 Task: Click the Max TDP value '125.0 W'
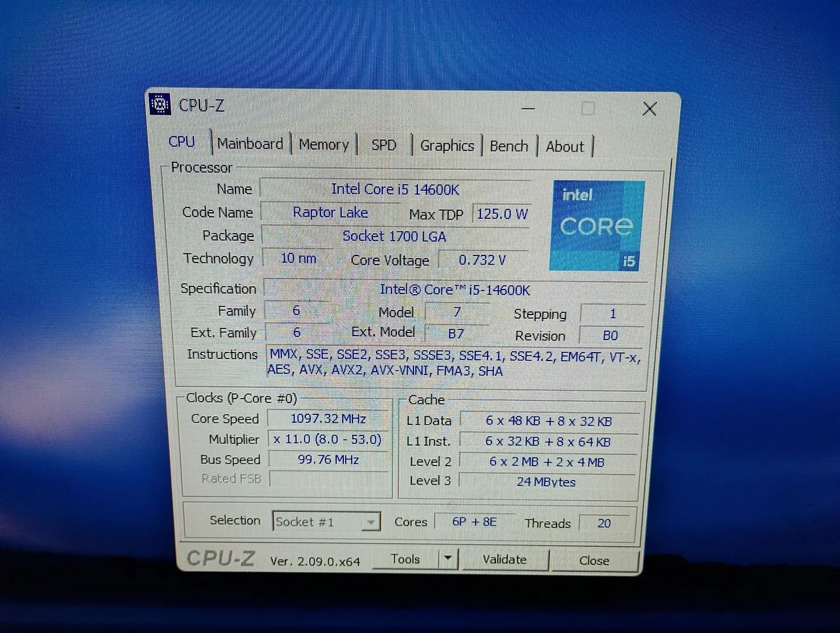(x=502, y=214)
